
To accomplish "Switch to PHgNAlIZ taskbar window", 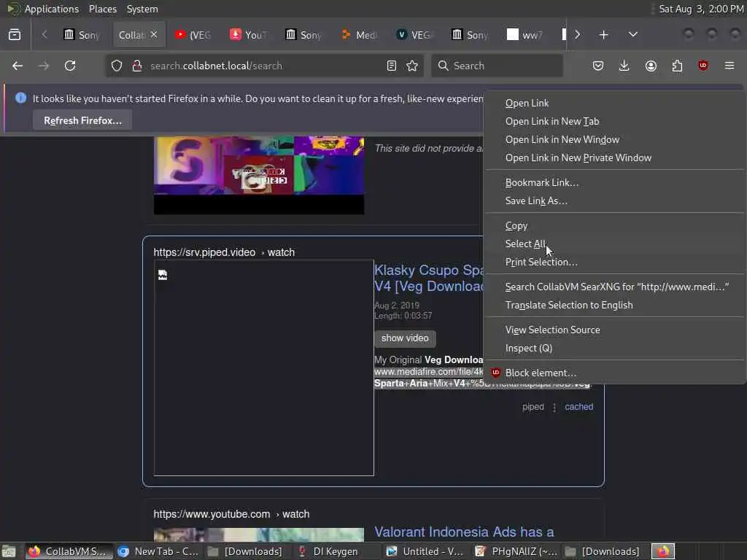I will point(516,551).
